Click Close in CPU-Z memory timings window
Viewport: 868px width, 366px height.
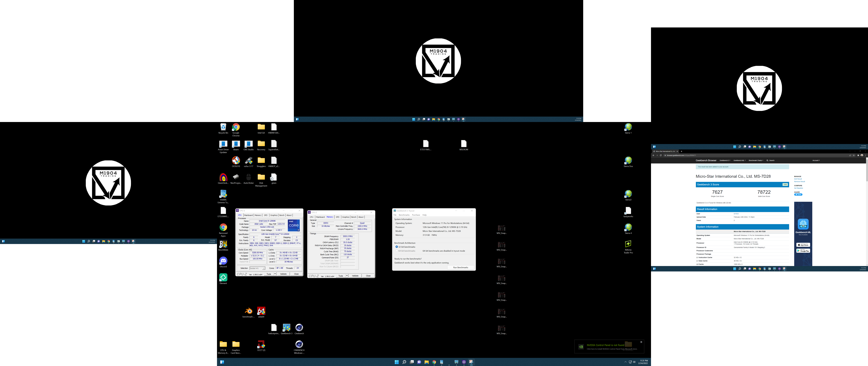tap(368, 276)
